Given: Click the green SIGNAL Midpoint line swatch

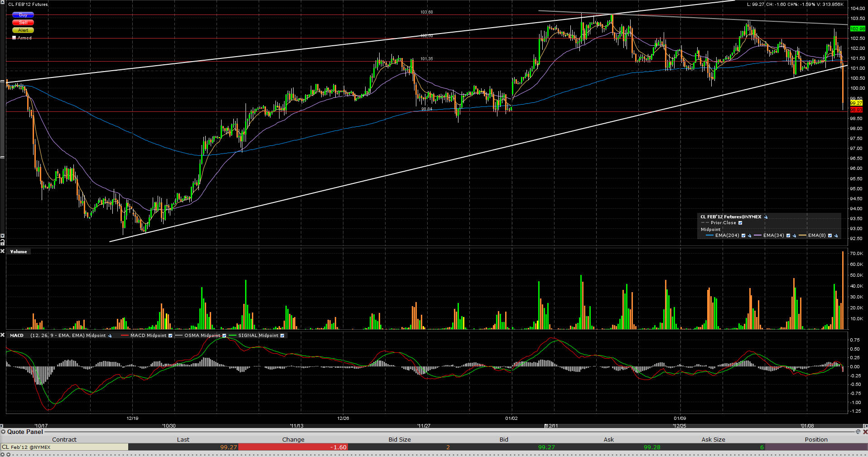Looking at the screenshot, I should [x=233, y=336].
